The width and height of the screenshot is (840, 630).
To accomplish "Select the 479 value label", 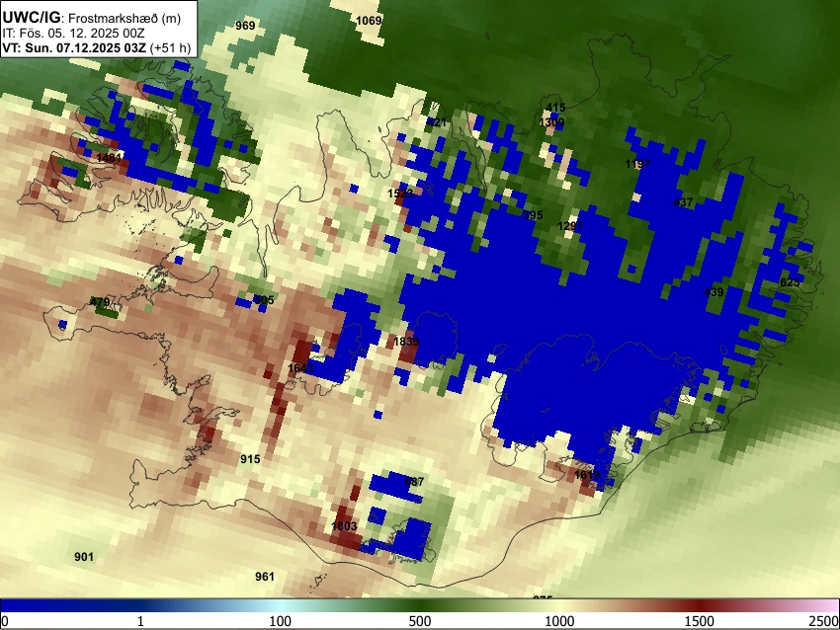I will (100, 302).
